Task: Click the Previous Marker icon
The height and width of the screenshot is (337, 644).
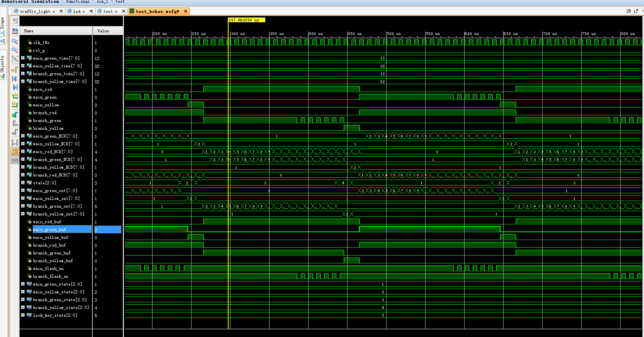Action: 15,124
